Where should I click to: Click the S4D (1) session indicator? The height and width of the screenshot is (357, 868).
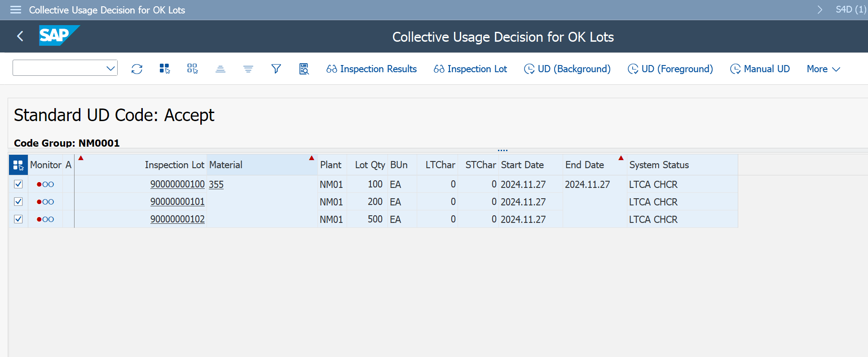(x=850, y=9)
